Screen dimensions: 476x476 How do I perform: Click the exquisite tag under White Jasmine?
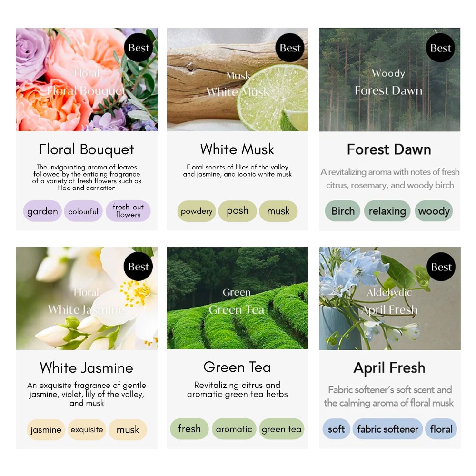tap(87, 429)
